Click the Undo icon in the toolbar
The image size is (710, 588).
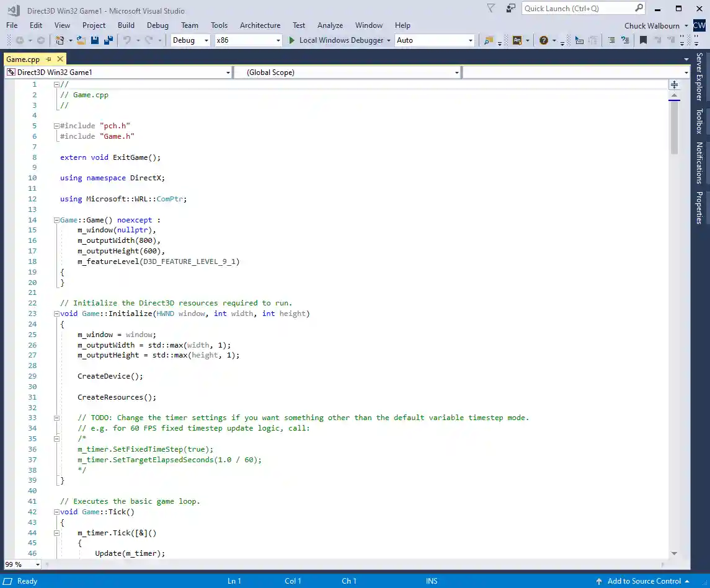(x=128, y=40)
